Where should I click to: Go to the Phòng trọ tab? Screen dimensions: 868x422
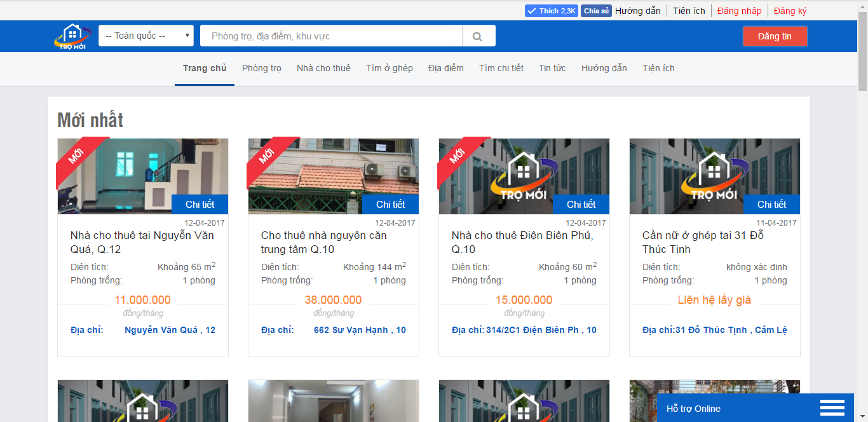coord(262,68)
